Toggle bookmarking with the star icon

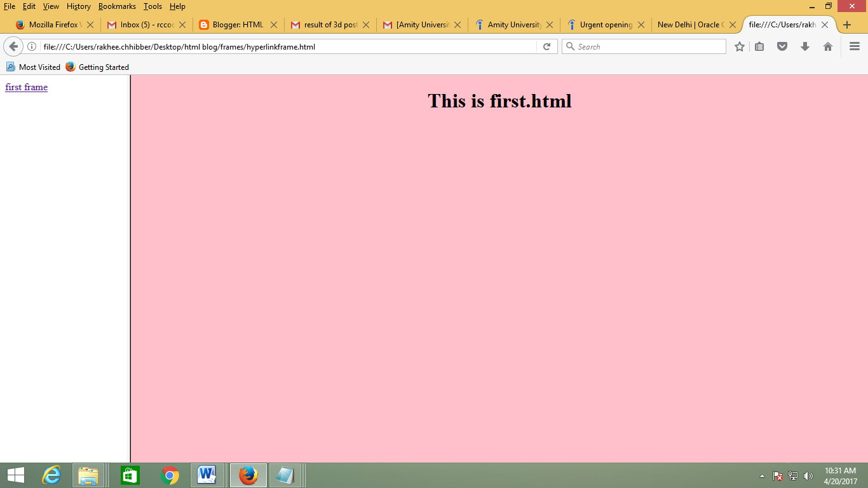click(739, 46)
